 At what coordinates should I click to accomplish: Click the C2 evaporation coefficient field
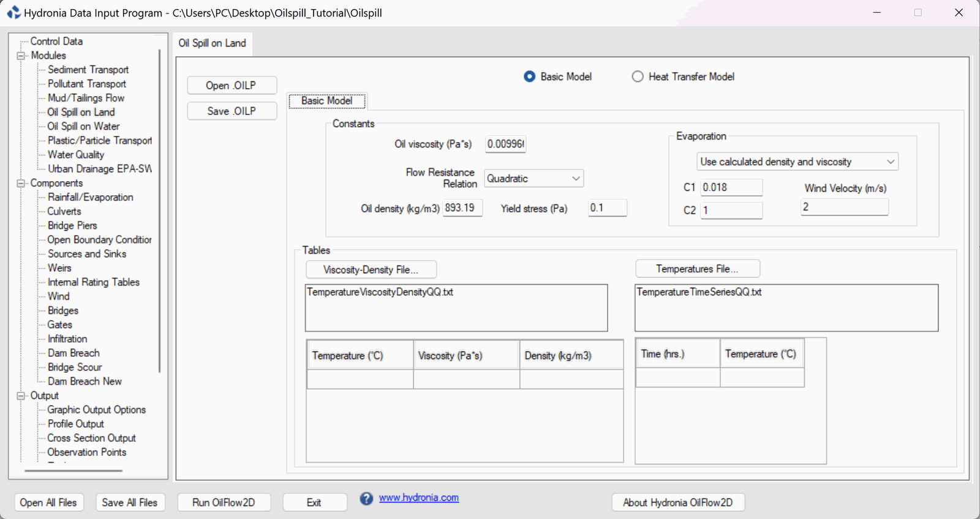(x=731, y=211)
